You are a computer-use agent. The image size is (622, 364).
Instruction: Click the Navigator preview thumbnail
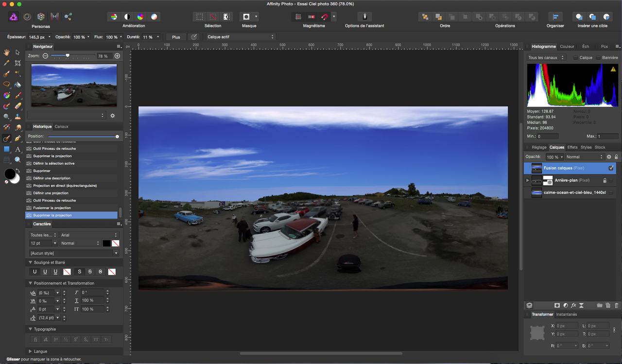(x=74, y=85)
